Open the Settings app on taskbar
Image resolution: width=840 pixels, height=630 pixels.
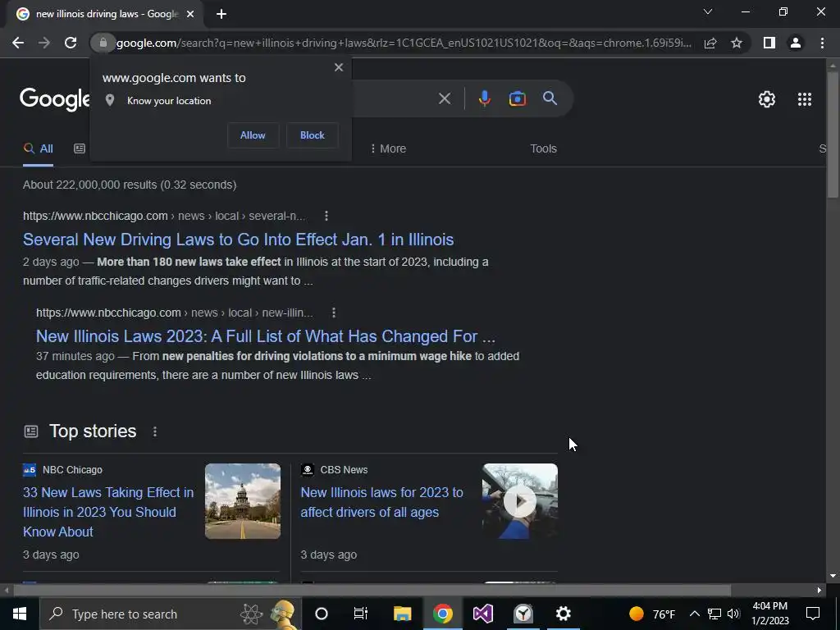click(x=563, y=614)
